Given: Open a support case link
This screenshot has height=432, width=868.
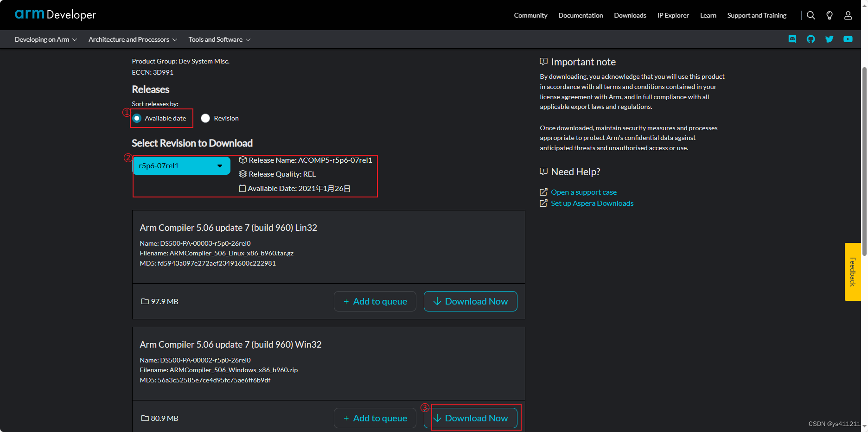Looking at the screenshot, I should tap(584, 192).
